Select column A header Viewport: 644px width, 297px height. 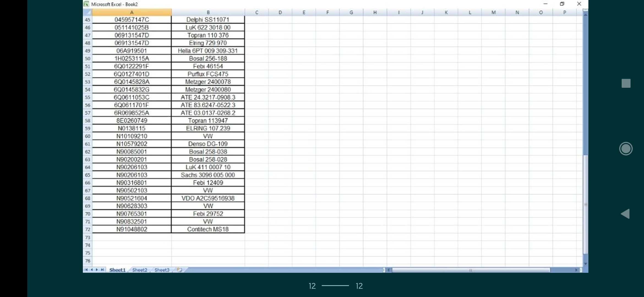(132, 12)
